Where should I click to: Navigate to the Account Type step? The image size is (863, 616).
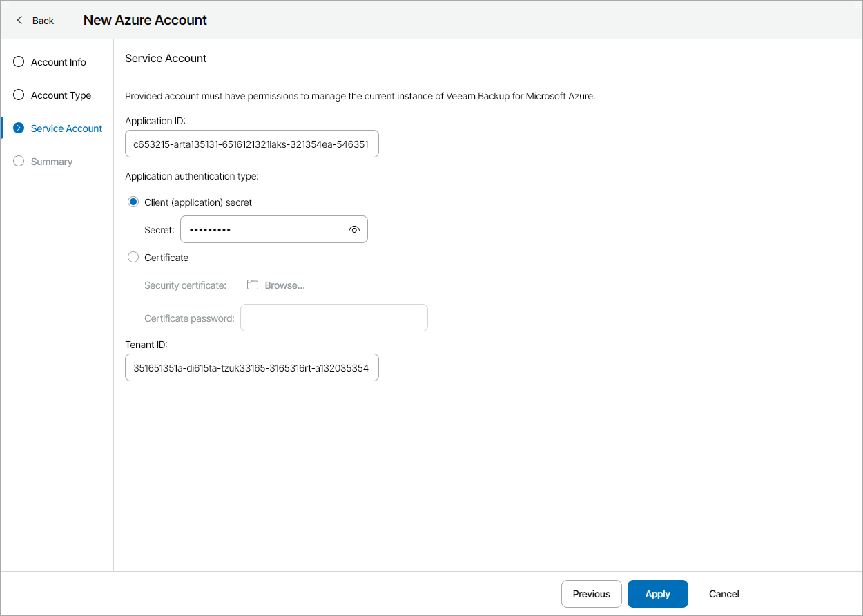(x=60, y=95)
